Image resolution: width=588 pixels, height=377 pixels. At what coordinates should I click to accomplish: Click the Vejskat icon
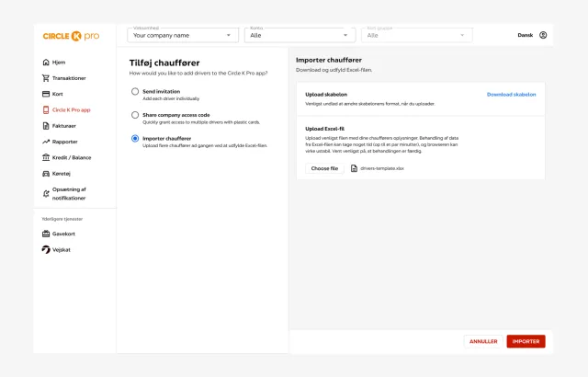click(46, 250)
